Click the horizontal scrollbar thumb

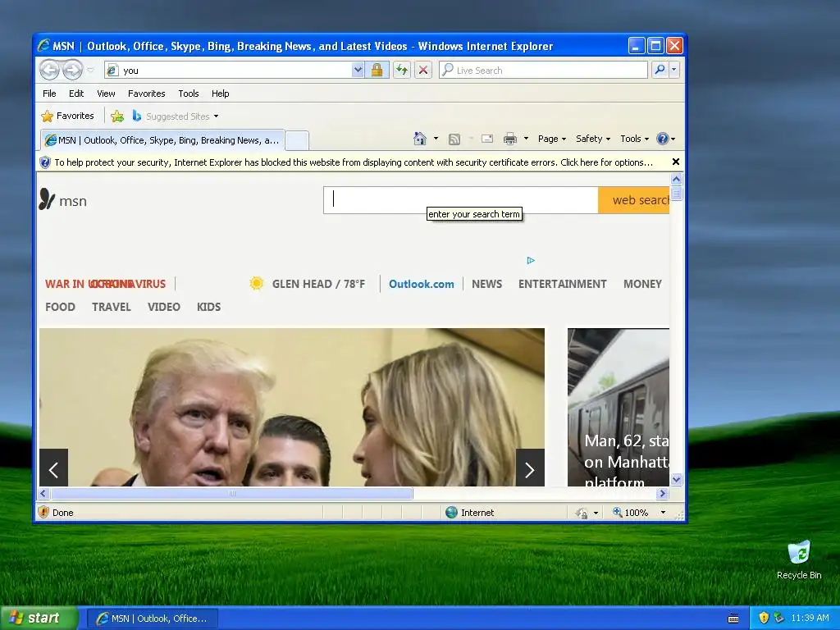coord(232,493)
